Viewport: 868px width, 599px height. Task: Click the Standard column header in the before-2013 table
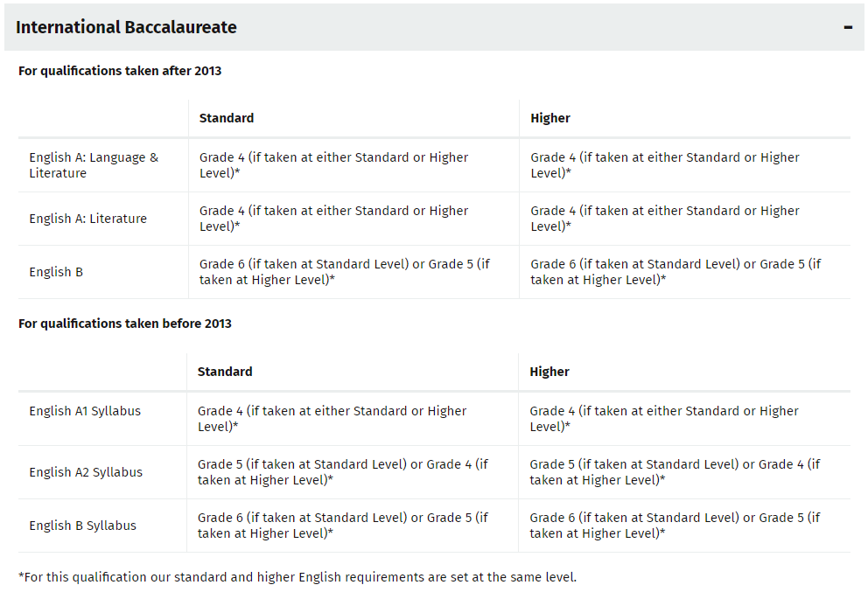point(225,372)
